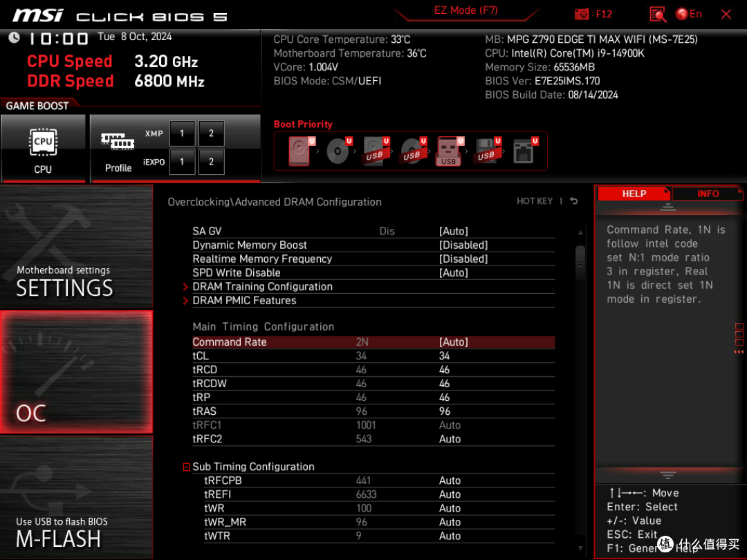747x560 pixels.
Task: Close BIOS with the X icon
Action: click(x=726, y=15)
